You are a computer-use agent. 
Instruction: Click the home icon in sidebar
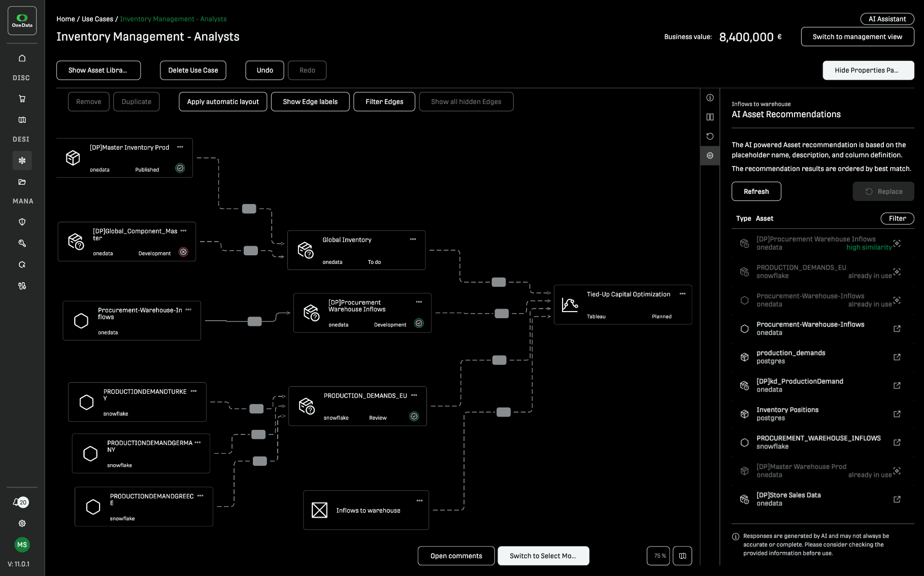click(22, 58)
